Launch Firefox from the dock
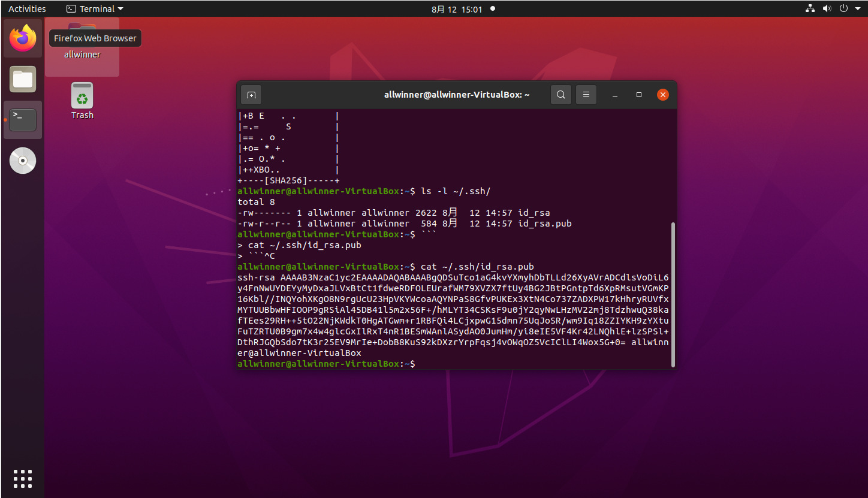The height and width of the screenshot is (498, 868). coord(23,38)
